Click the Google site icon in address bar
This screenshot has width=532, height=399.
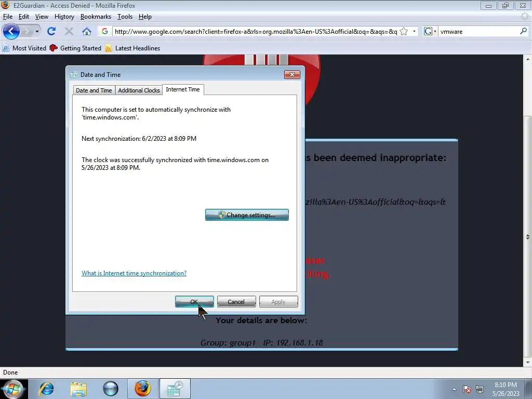pyautogui.click(x=104, y=32)
